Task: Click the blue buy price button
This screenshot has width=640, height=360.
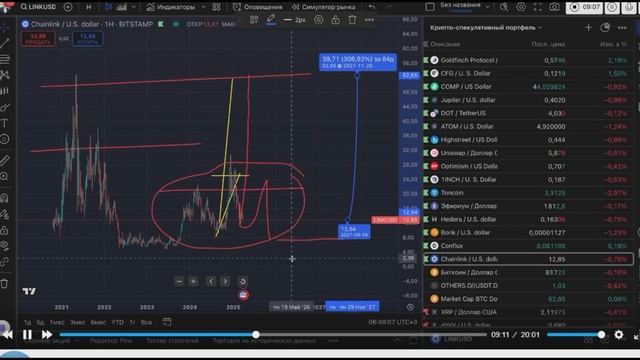Action: click(x=87, y=39)
